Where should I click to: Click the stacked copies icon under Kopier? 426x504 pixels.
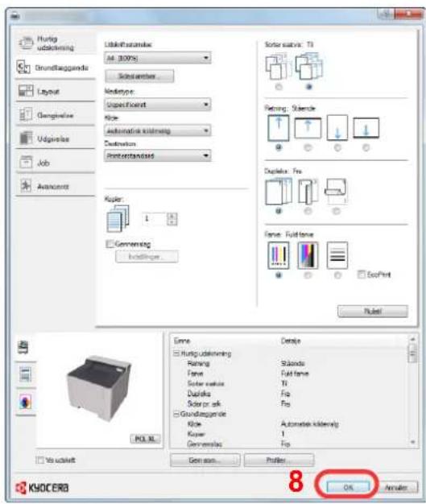[118, 219]
